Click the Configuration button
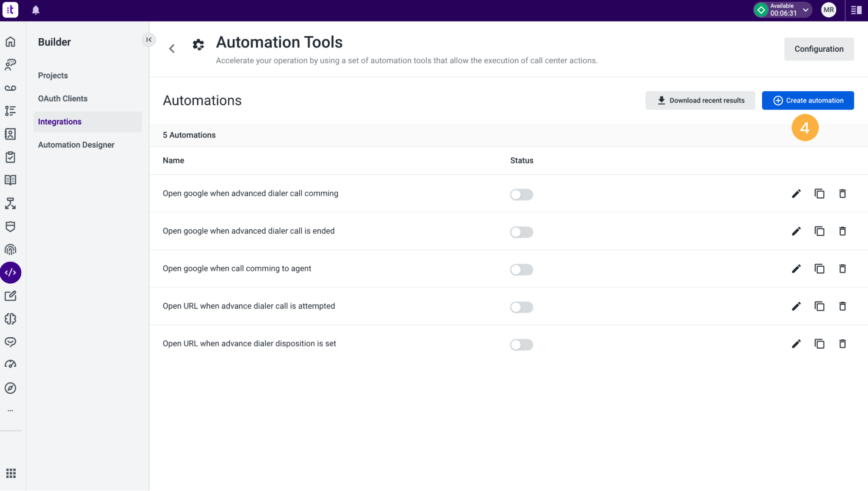This screenshot has height=491, width=868. pyautogui.click(x=819, y=49)
